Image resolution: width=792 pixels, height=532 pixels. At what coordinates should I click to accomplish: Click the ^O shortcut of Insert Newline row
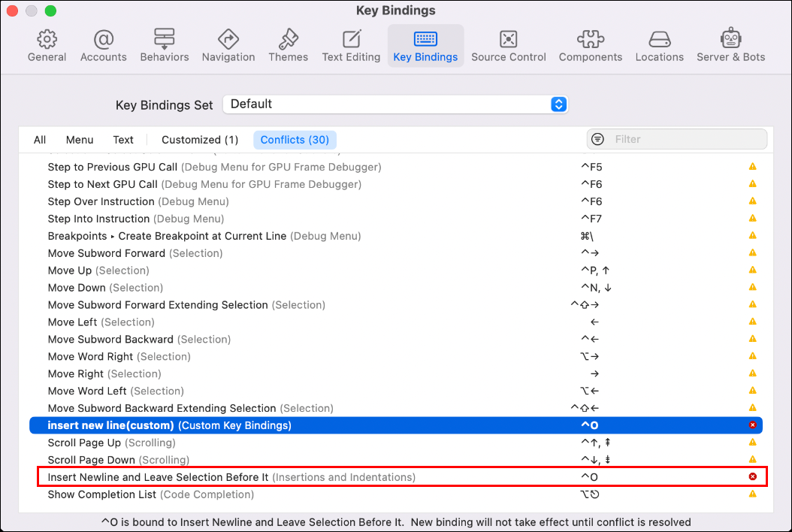click(589, 477)
